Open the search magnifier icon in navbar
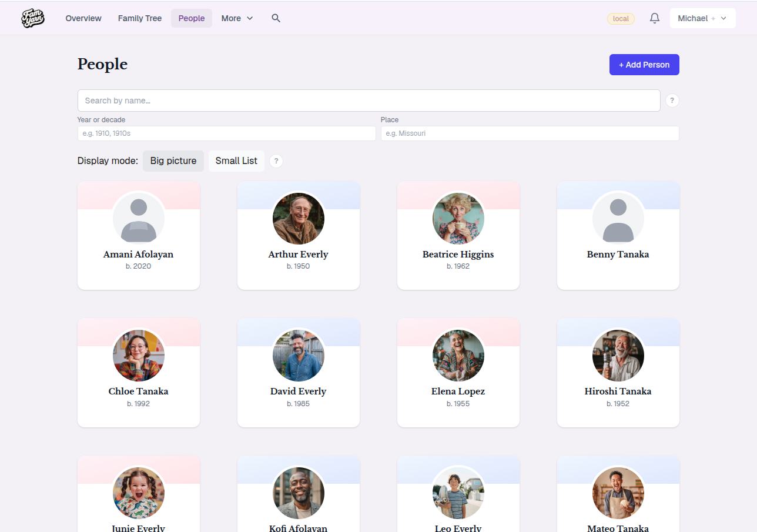The height and width of the screenshot is (532, 757). pos(276,18)
